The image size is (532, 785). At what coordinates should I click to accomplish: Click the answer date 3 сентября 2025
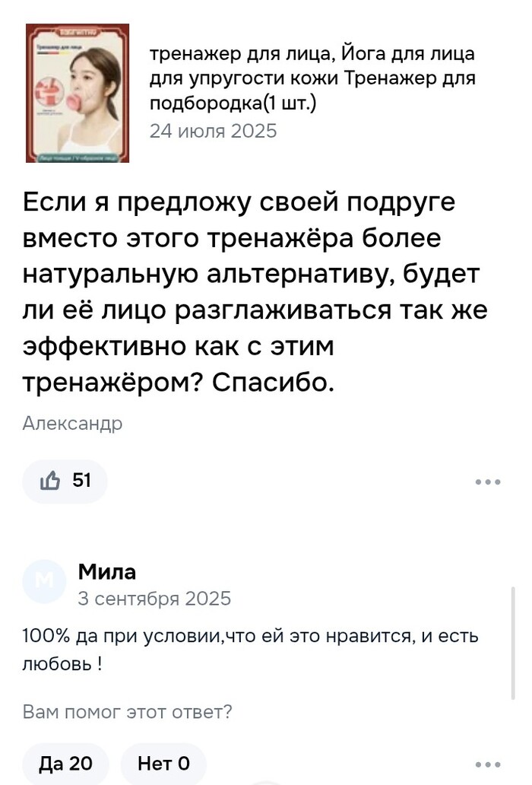coord(154,599)
